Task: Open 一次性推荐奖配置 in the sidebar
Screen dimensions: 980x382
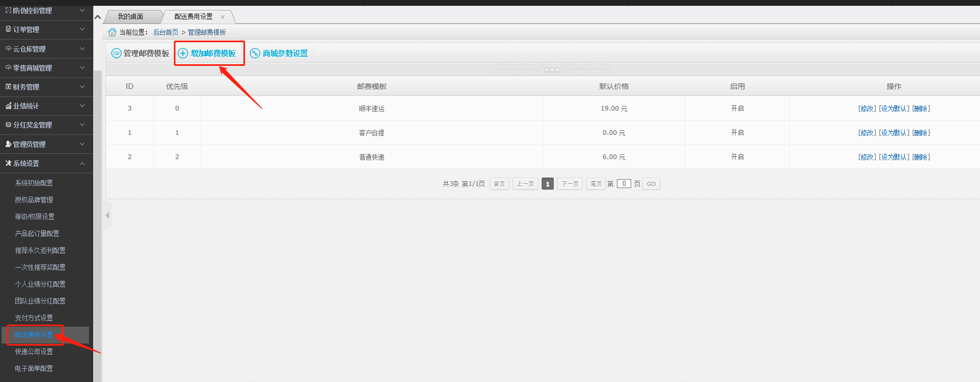Action: click(x=40, y=267)
